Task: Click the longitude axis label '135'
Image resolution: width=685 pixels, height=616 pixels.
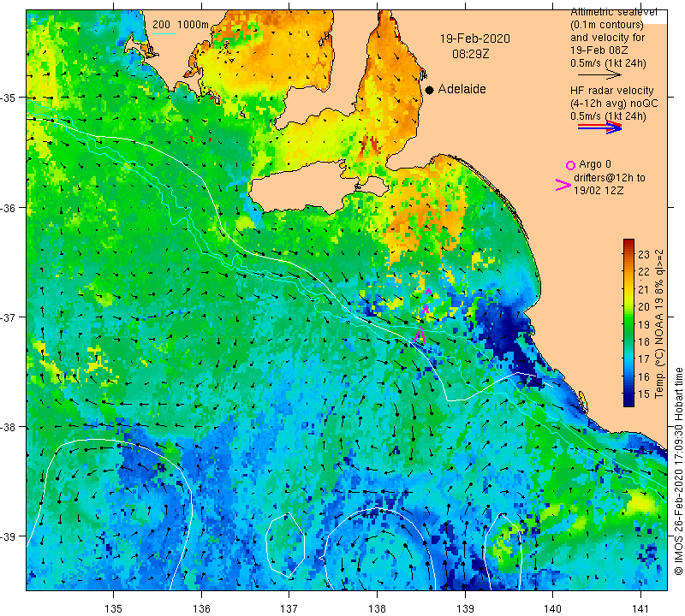Action: [x=114, y=607]
